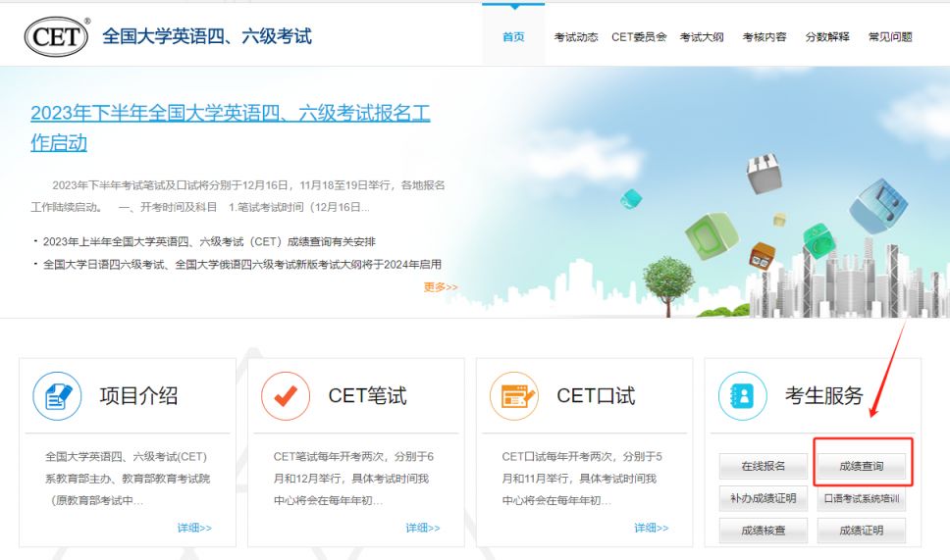Click the 全国大学英语四、六级考试 site title
The image size is (950, 560).
[x=207, y=36]
